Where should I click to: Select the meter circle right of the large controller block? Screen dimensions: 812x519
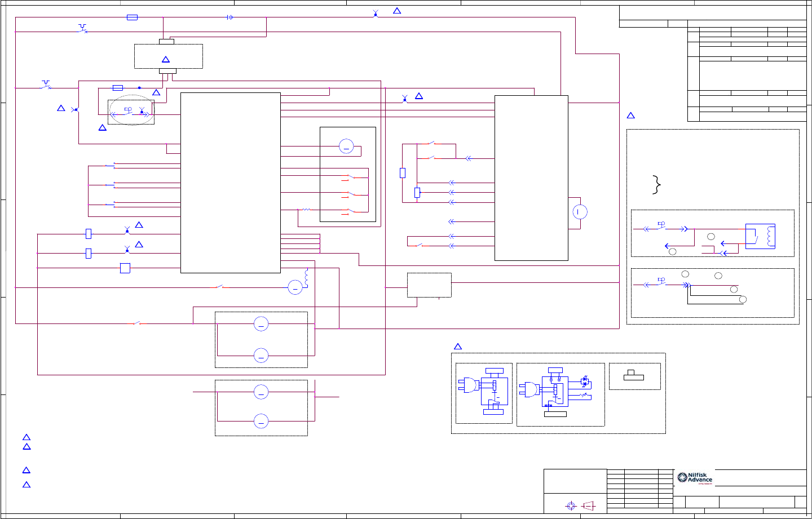tap(580, 212)
